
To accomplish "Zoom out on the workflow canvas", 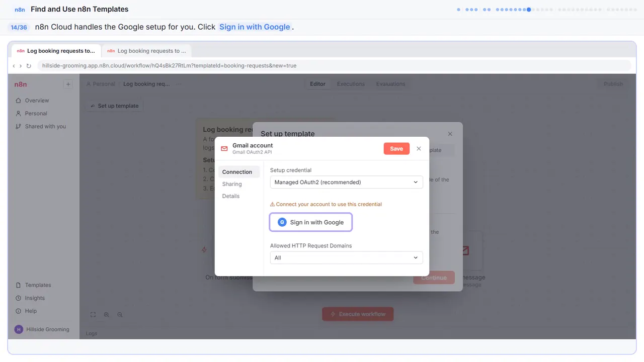I will [120, 315].
